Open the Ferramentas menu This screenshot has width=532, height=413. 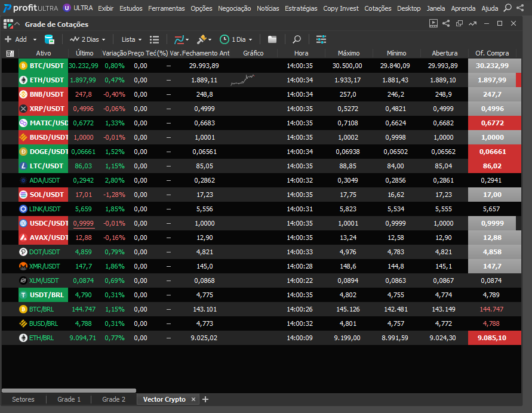(166, 8)
